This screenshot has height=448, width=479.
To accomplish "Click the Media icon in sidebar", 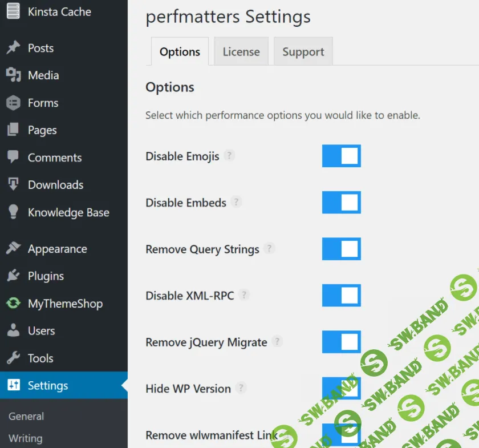I will pyautogui.click(x=13, y=75).
